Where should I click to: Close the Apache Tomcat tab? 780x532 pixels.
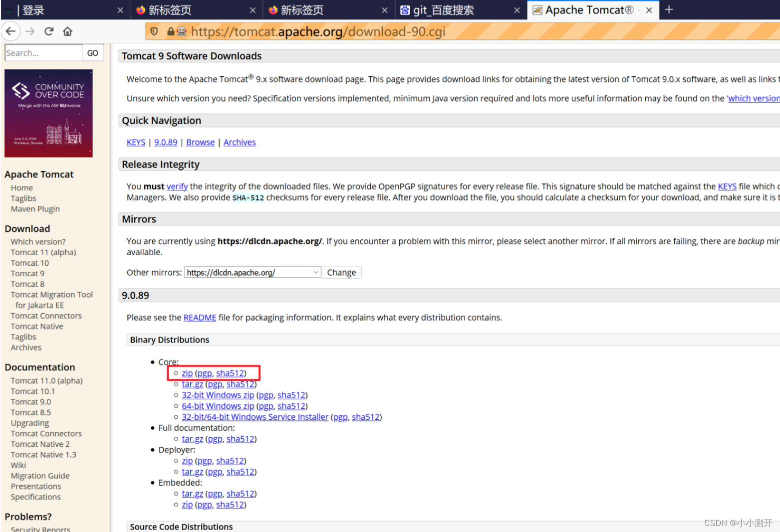coord(649,10)
